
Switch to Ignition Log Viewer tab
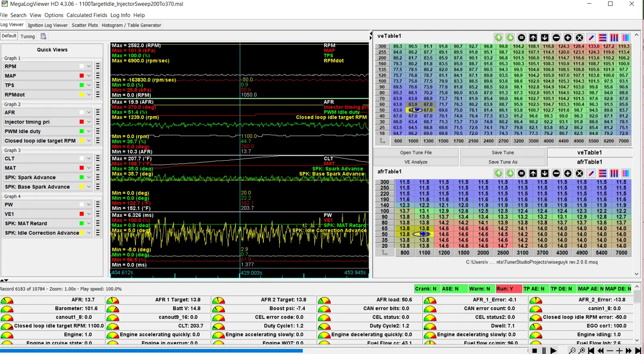[48, 25]
